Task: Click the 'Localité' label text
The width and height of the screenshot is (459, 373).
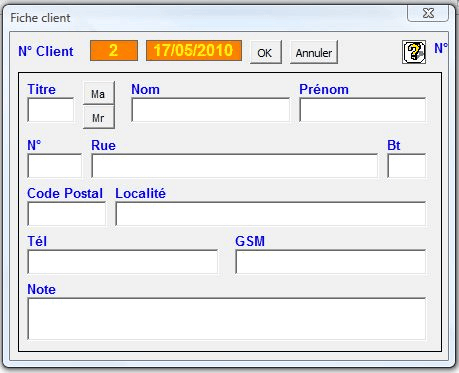Action: (x=140, y=193)
